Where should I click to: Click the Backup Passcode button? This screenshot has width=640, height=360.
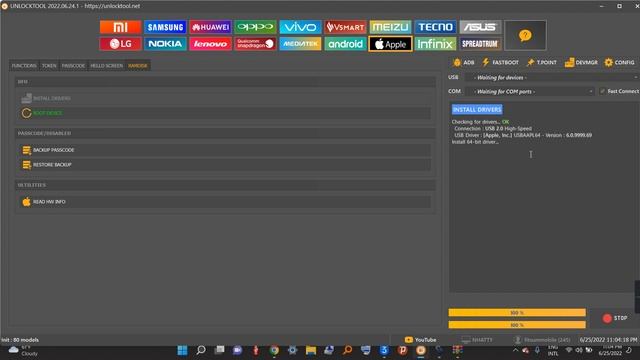pos(225,150)
